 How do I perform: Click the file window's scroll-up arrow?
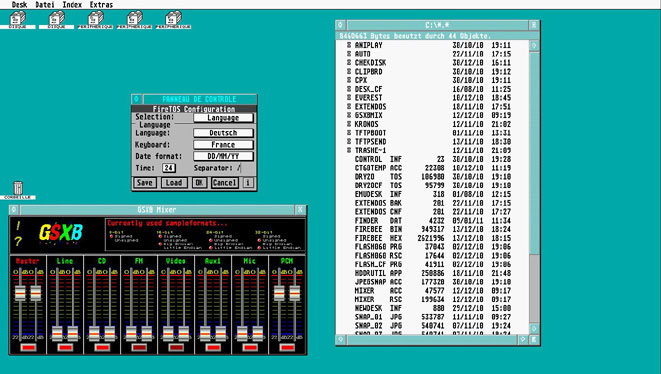tap(534, 46)
